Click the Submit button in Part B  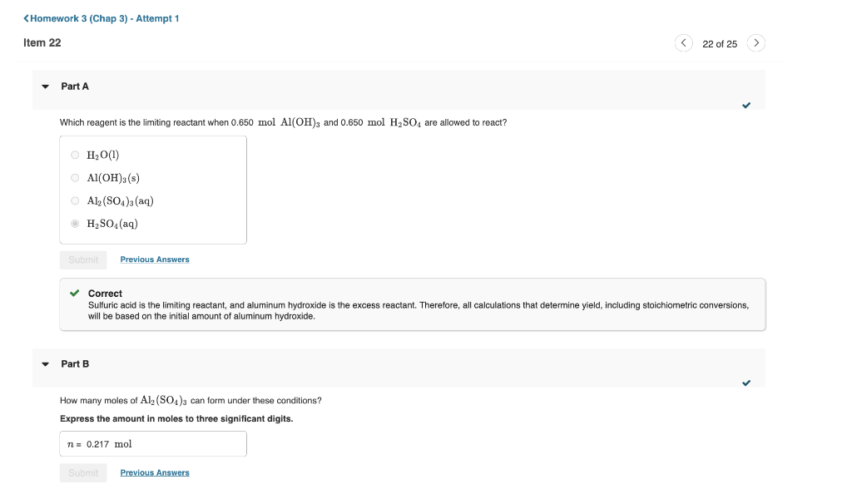point(83,472)
